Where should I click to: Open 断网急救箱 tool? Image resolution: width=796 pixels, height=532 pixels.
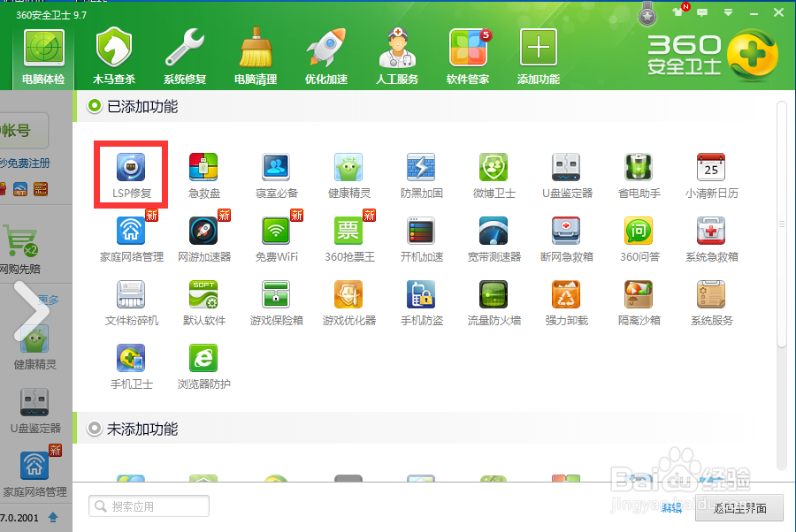pos(567,239)
